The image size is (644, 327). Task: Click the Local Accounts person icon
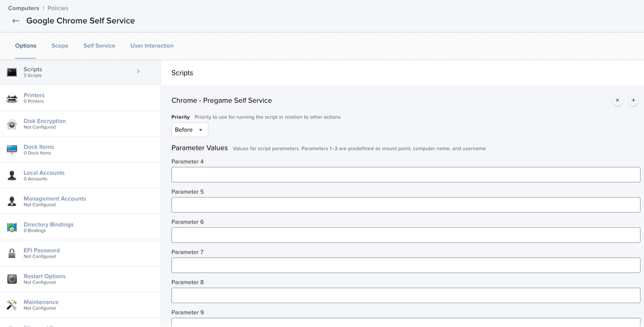coord(12,176)
